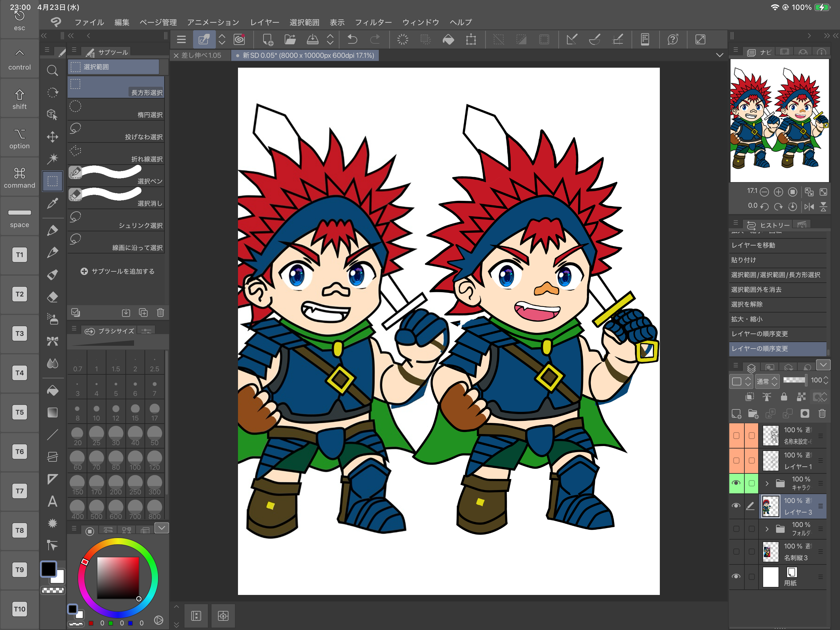Expand the フォルダ layer folder

click(x=767, y=529)
